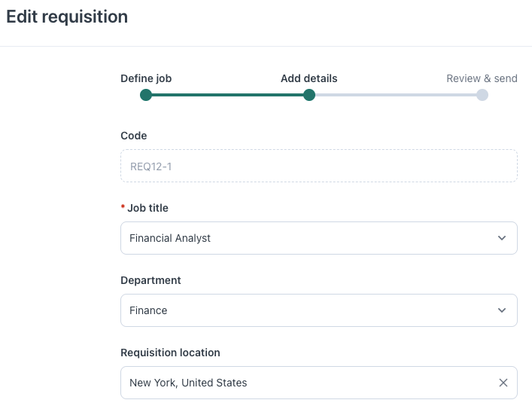Click the Department field label

coord(150,280)
